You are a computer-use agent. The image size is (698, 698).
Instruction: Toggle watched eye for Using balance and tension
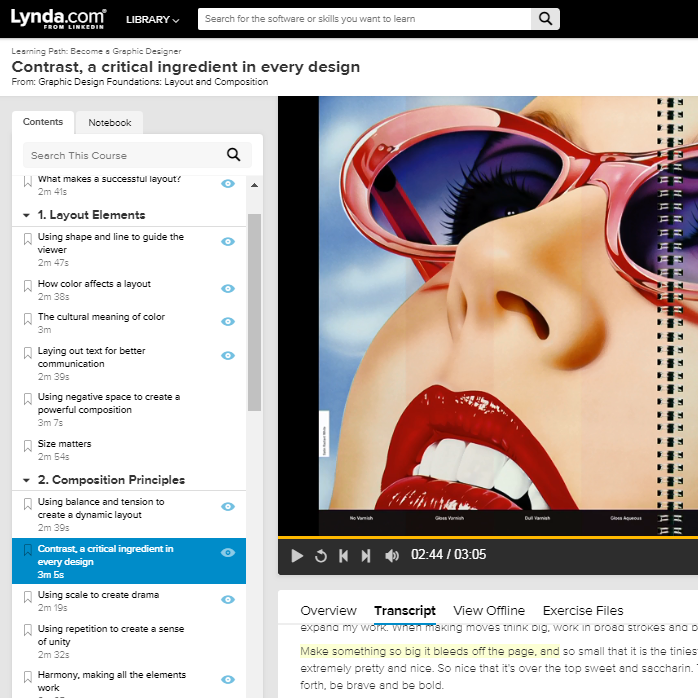228,507
